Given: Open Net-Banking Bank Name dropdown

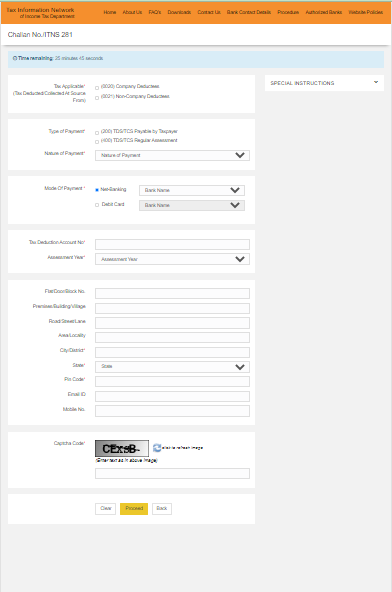Looking at the screenshot, I should [192, 190].
